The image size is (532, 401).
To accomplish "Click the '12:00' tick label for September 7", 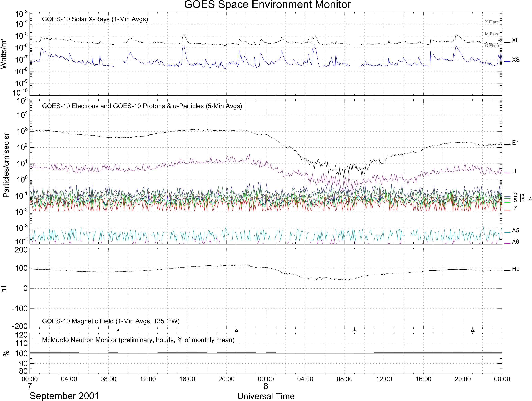I will pyautogui.click(x=148, y=379).
